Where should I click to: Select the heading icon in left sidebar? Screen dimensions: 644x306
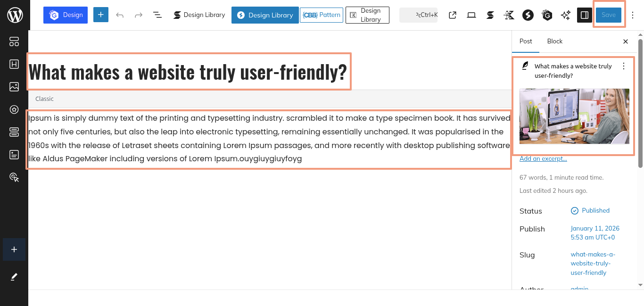(x=14, y=65)
